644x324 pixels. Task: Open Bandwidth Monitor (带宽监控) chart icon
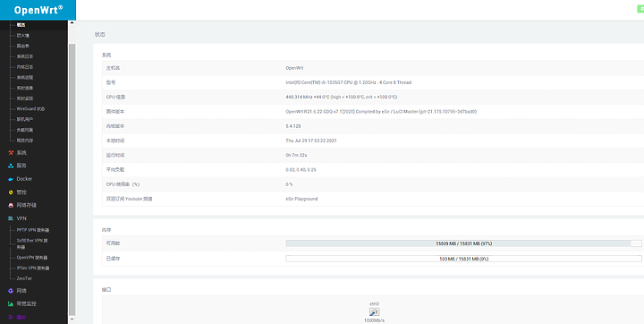11,303
